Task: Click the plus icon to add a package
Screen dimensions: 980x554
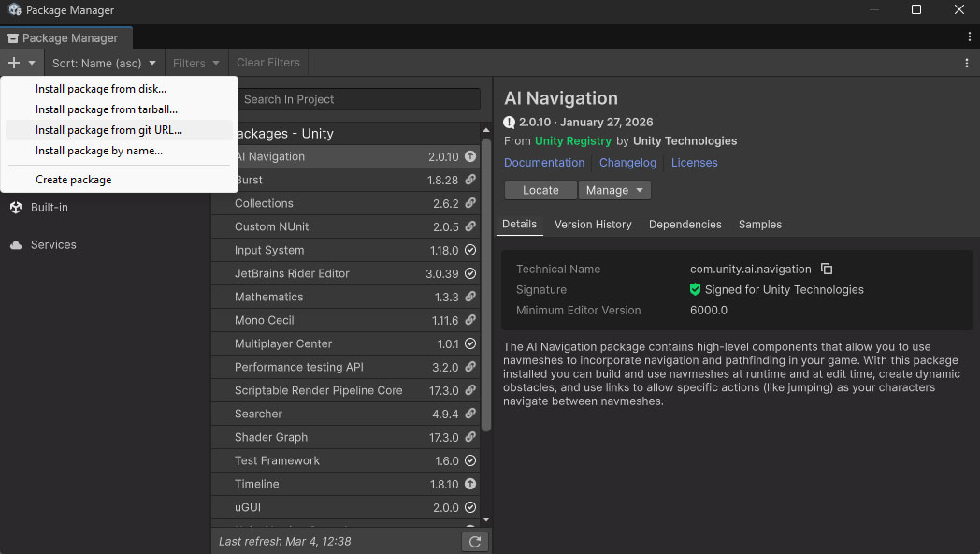Action: click(13, 63)
